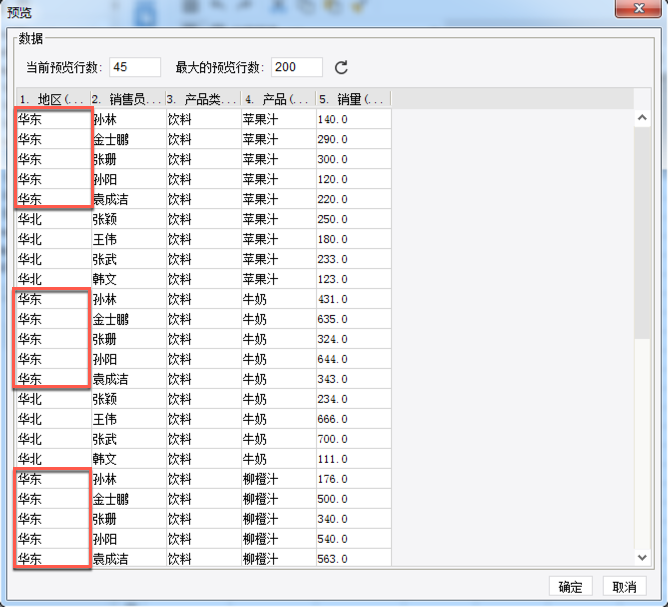Click the scrollbar down arrow
668x607 pixels.
pos(642,557)
